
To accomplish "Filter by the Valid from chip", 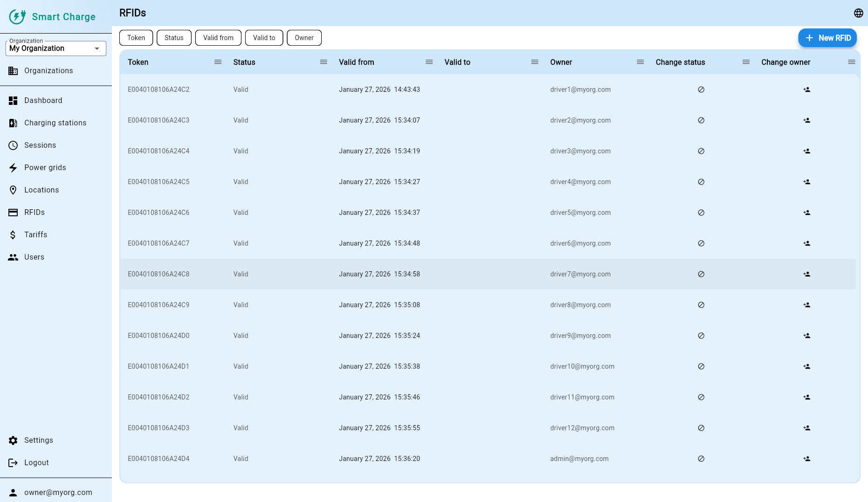I will (218, 38).
